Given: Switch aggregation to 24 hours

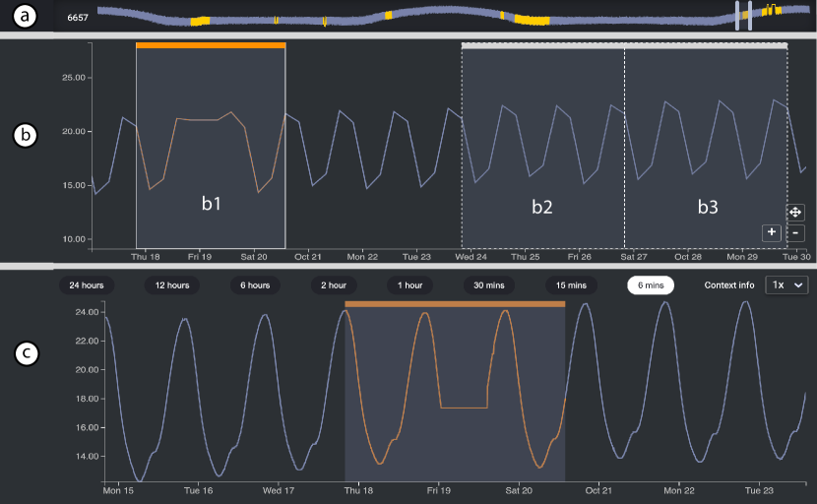Looking at the screenshot, I should click(87, 284).
